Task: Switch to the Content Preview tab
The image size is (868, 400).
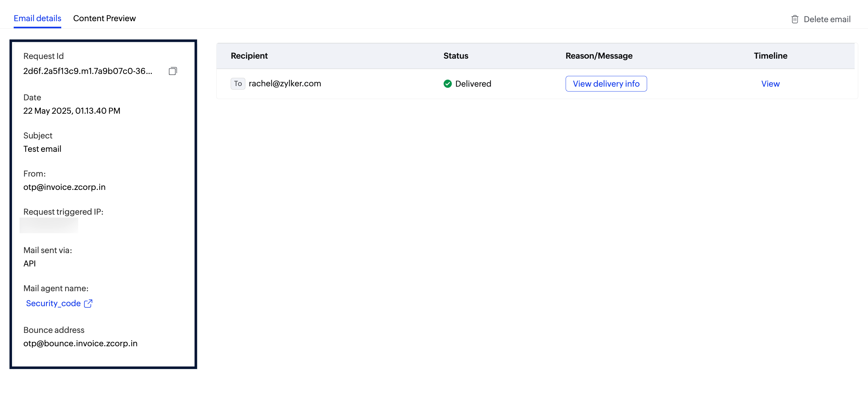Action: click(x=105, y=18)
